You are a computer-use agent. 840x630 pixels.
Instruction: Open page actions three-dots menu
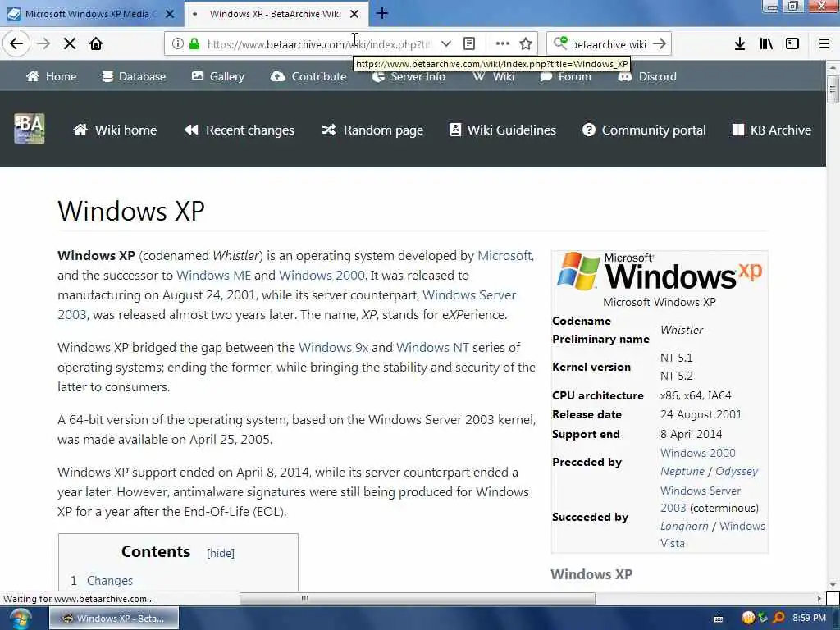(503, 44)
